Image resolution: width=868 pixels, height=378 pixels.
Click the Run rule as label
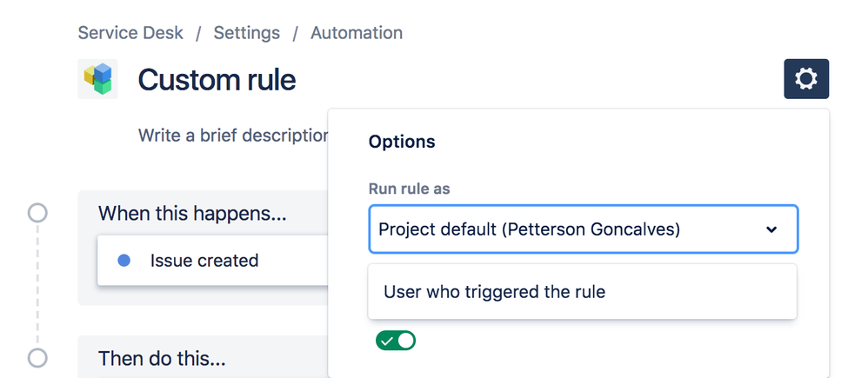409,189
